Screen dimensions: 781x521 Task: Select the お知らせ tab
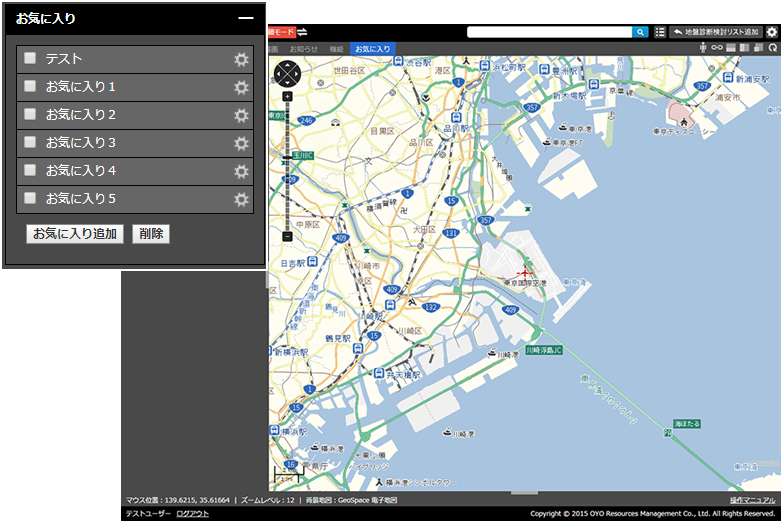point(304,48)
